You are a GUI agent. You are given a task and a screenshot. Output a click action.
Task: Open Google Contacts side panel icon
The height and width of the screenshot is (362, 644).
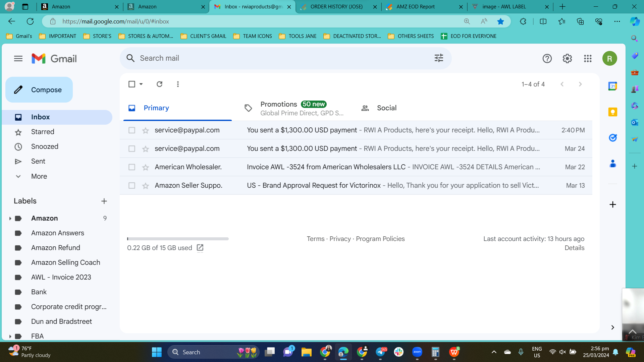click(613, 164)
